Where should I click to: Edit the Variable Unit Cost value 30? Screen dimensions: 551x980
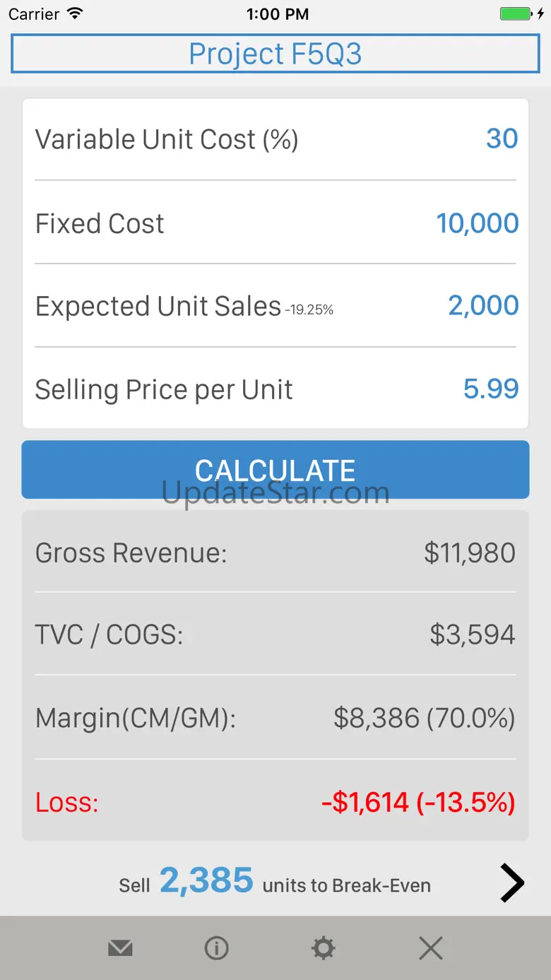[502, 138]
